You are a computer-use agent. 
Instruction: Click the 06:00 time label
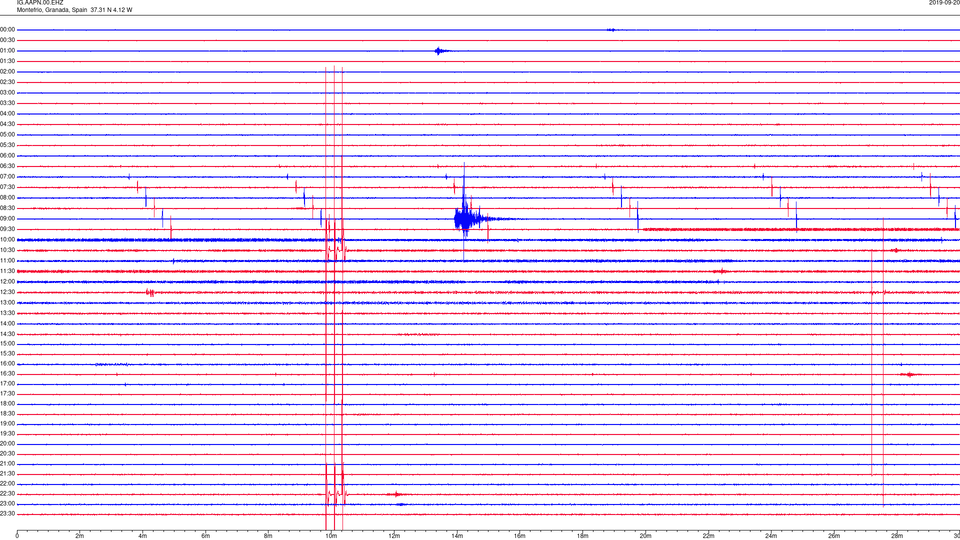pyautogui.click(x=8, y=156)
